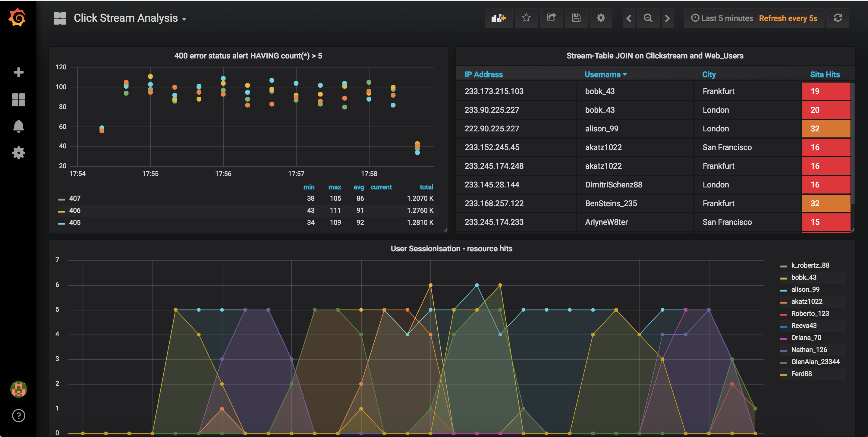Click the refresh dashboard icon
Screen dimensions: 868x437
(838, 18)
